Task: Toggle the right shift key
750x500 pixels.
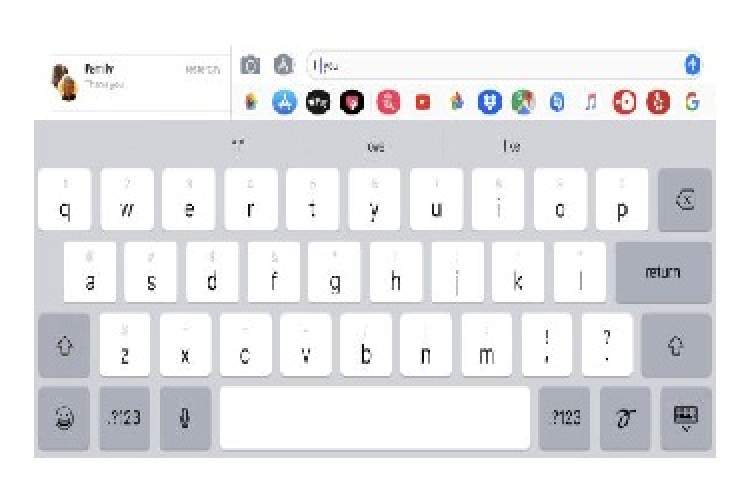Action: click(676, 345)
